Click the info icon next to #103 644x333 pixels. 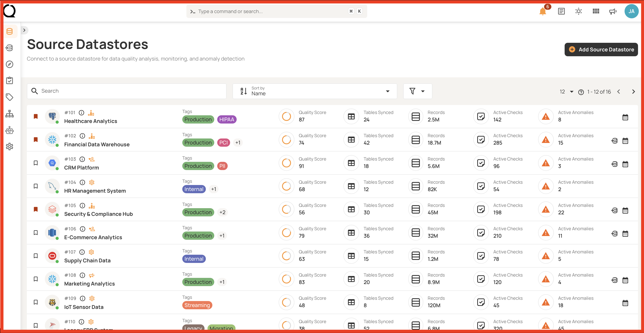[x=82, y=159]
